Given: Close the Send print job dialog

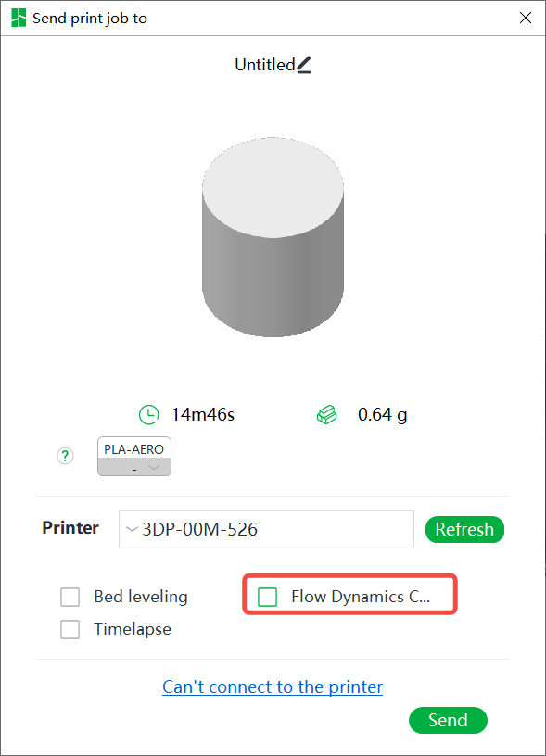Looking at the screenshot, I should click(526, 18).
